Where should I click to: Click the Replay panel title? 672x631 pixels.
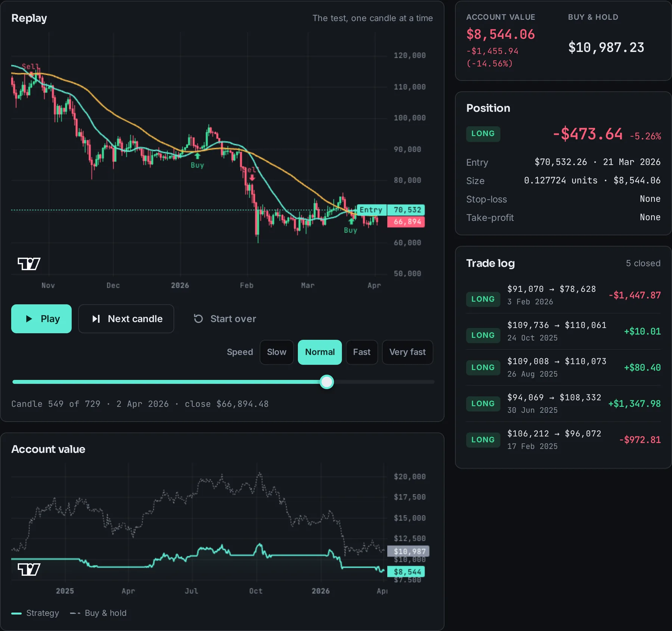[29, 18]
